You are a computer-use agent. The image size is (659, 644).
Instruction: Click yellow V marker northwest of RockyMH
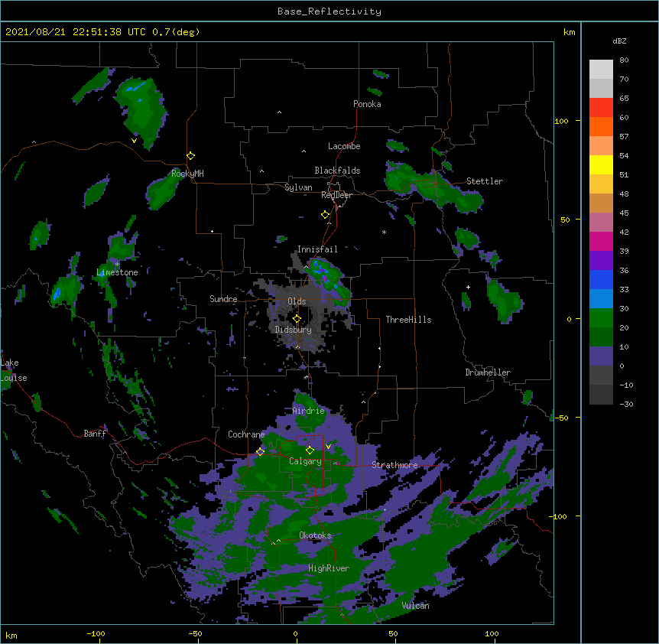click(134, 141)
